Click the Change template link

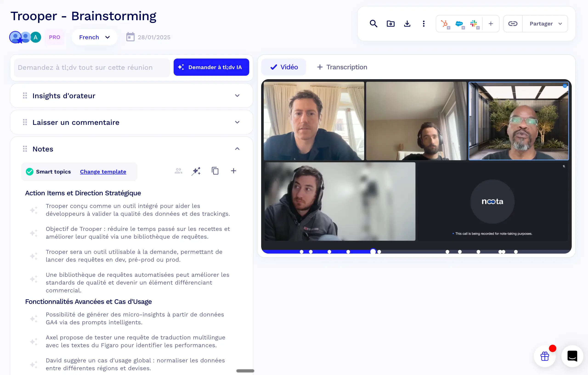103,171
